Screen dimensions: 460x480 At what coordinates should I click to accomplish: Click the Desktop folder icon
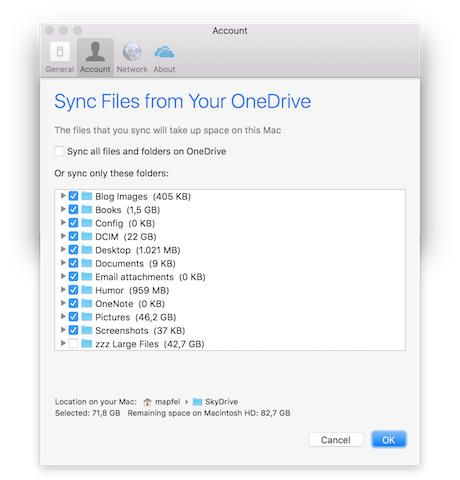click(x=87, y=249)
